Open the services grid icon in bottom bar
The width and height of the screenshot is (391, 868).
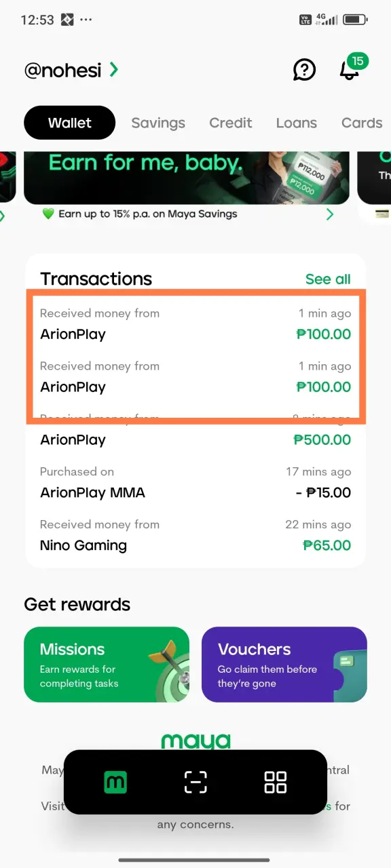click(x=275, y=782)
